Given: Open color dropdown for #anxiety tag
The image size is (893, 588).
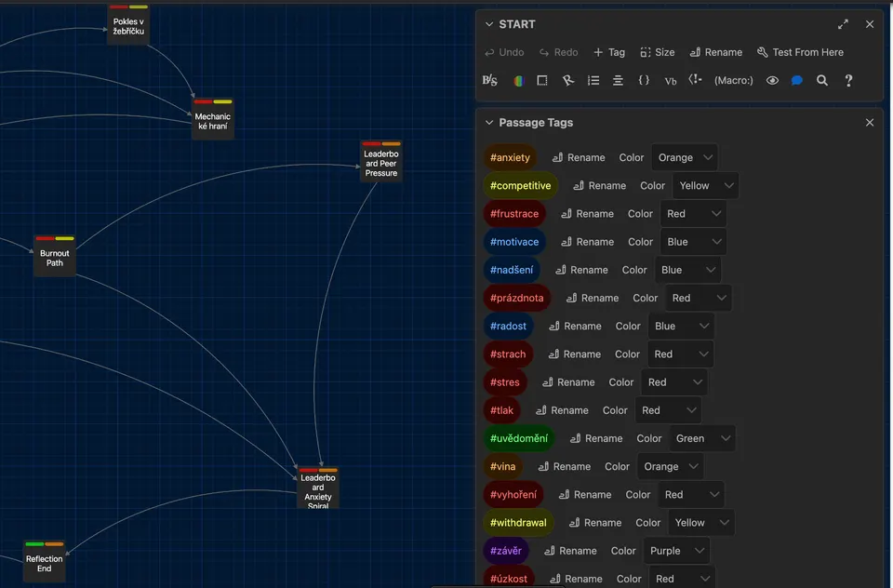Looking at the screenshot, I should [684, 157].
